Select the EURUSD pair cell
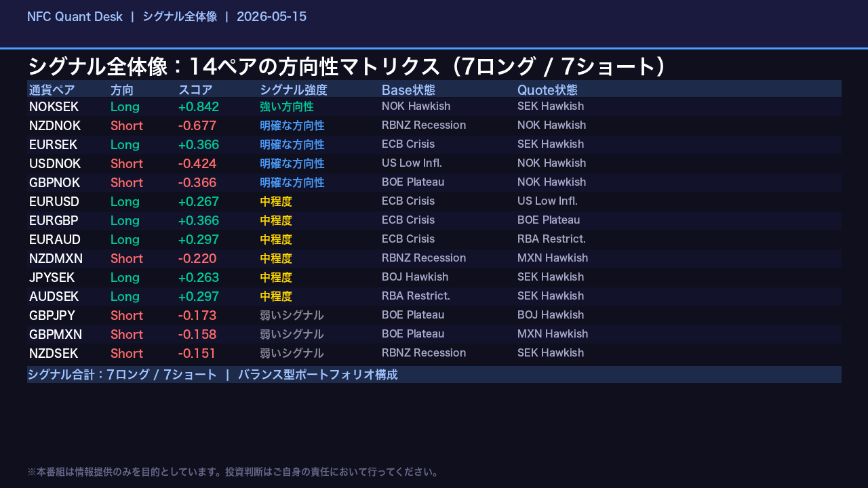The image size is (868, 488). tap(54, 201)
